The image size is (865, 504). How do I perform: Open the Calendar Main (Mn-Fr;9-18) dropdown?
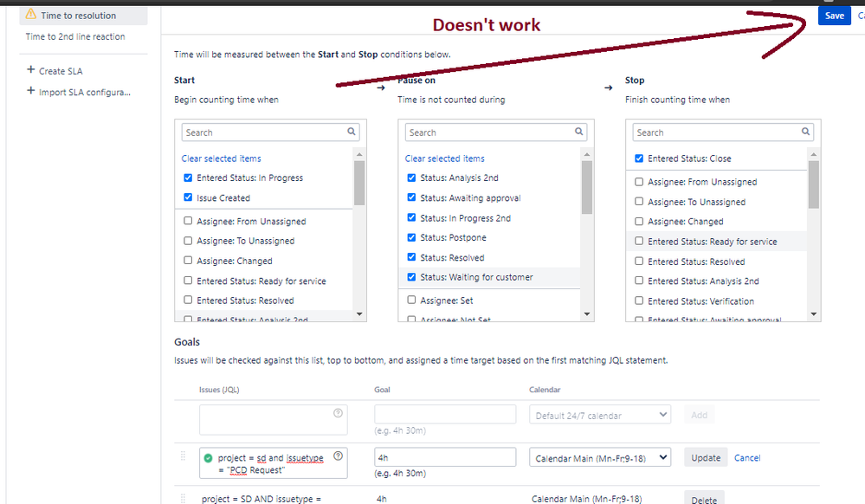[x=600, y=457]
